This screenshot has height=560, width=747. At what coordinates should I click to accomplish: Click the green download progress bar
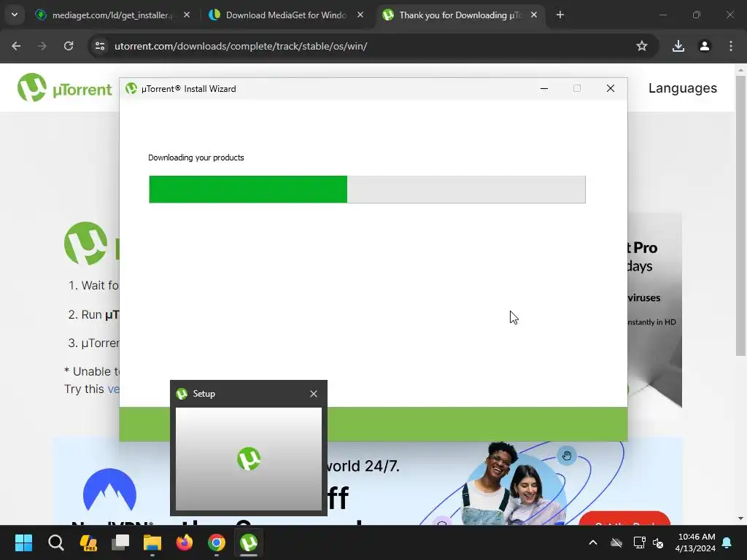coord(368,190)
